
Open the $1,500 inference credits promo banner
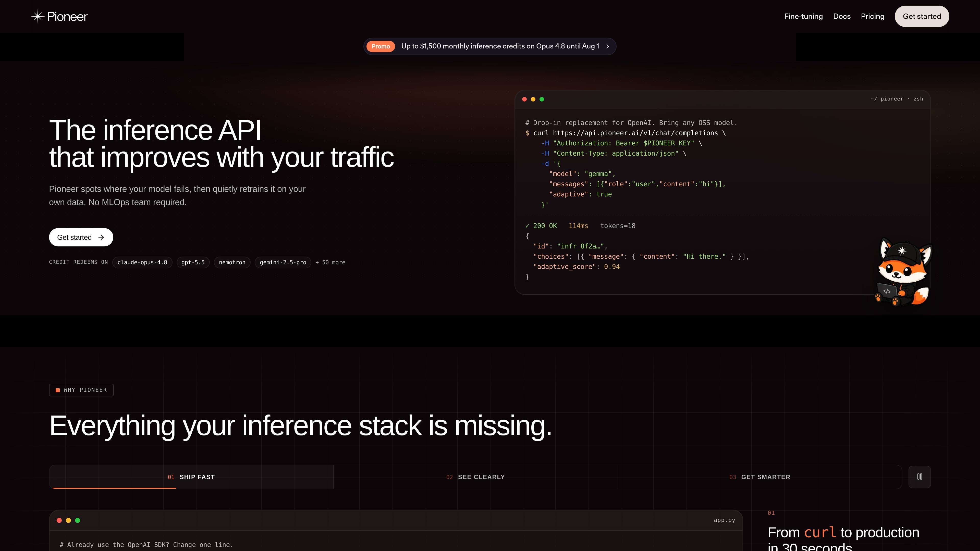[x=490, y=46]
